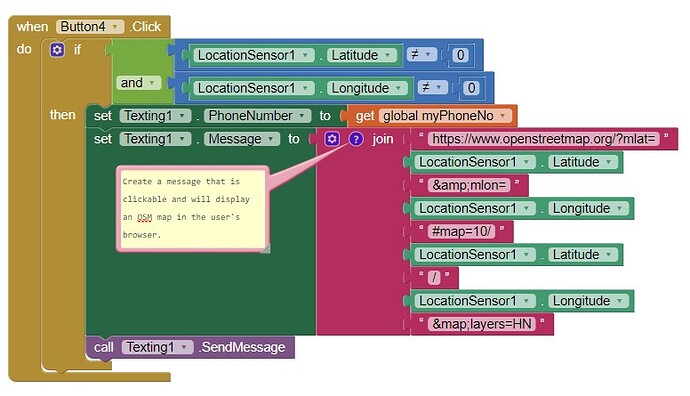690x396 pixels.
Task: Toggle the join block's comment question-mark icon
Action: click(356, 139)
